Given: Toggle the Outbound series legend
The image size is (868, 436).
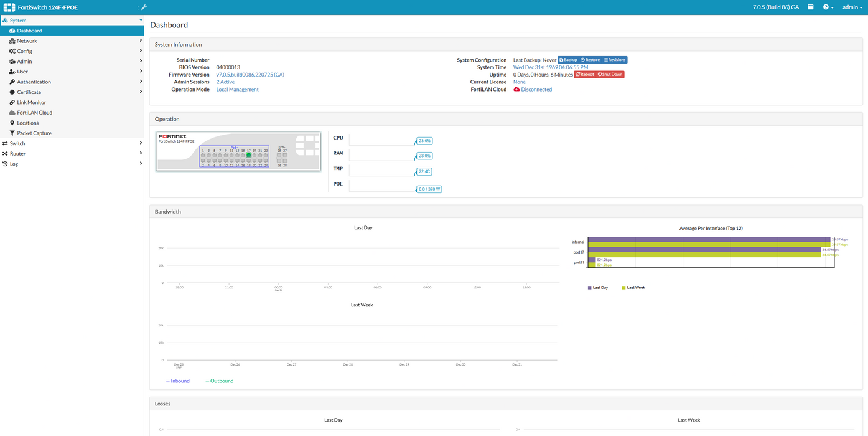Looking at the screenshot, I should pos(219,381).
